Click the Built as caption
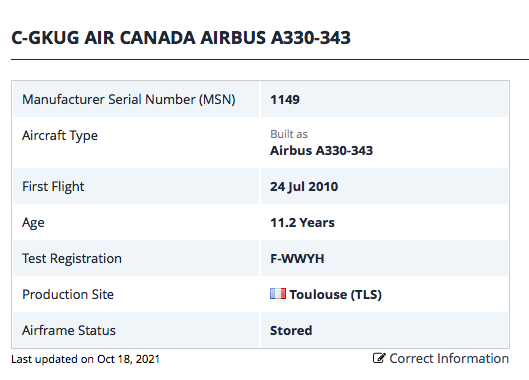Image resolution: width=529 pixels, height=380 pixels. tap(289, 134)
